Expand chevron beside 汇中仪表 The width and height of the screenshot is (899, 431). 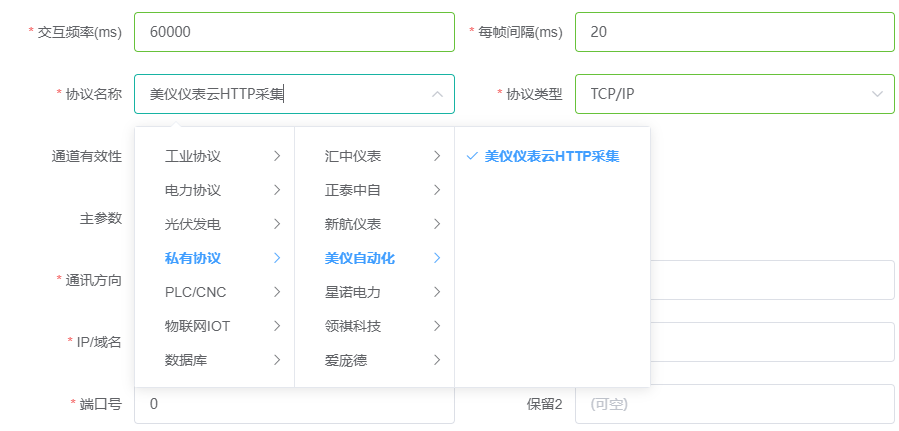point(437,156)
